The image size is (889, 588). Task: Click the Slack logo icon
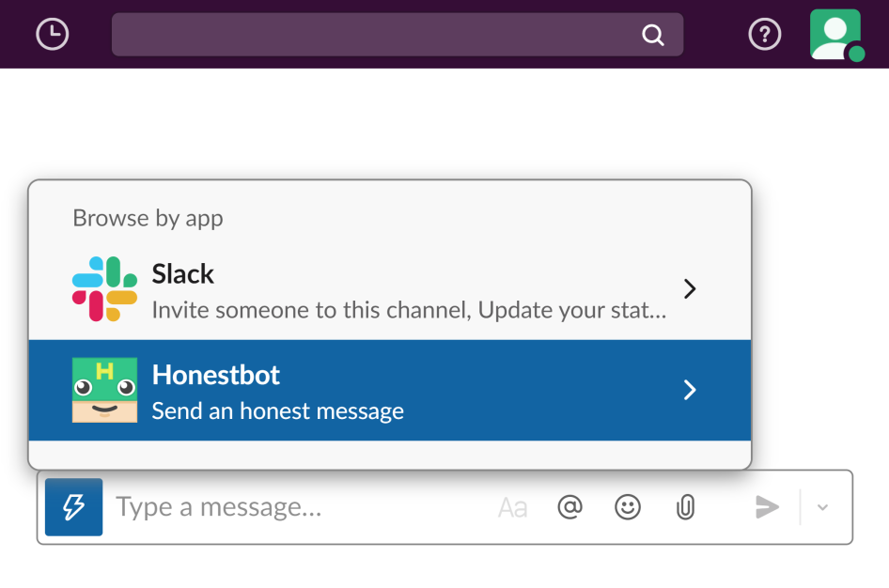[105, 289]
